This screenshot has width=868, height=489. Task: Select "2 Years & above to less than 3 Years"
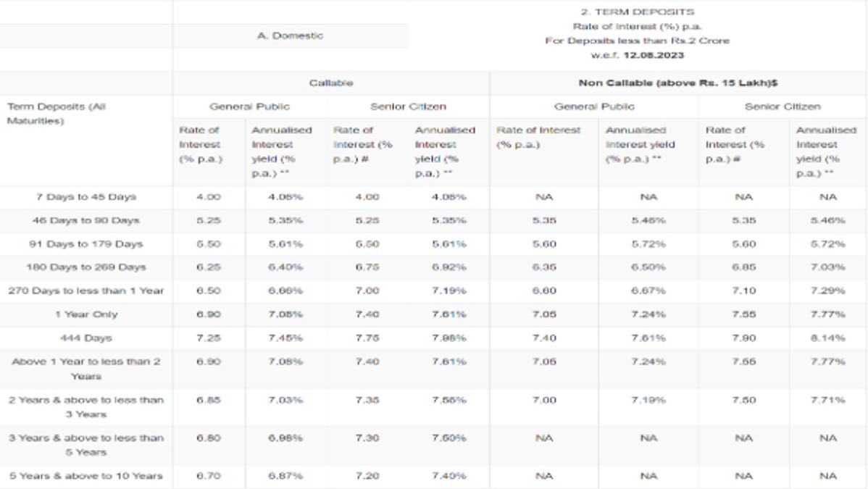click(85, 407)
